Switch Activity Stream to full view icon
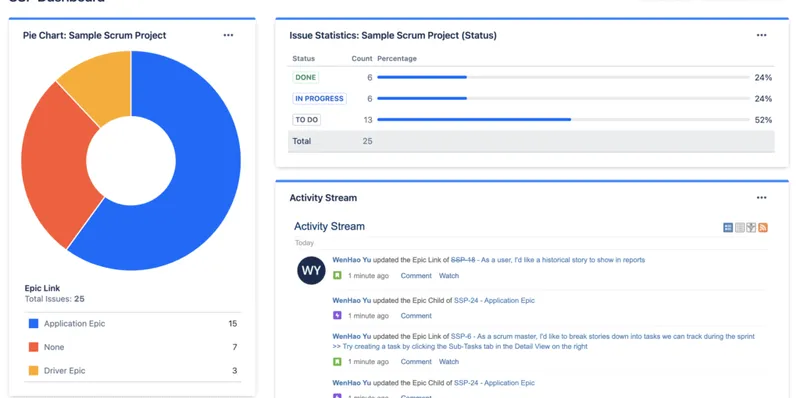Image resolution: width=800 pixels, height=398 pixels. [728, 228]
